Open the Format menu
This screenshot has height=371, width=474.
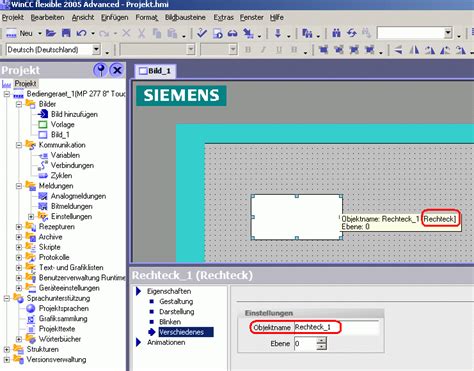coord(146,17)
